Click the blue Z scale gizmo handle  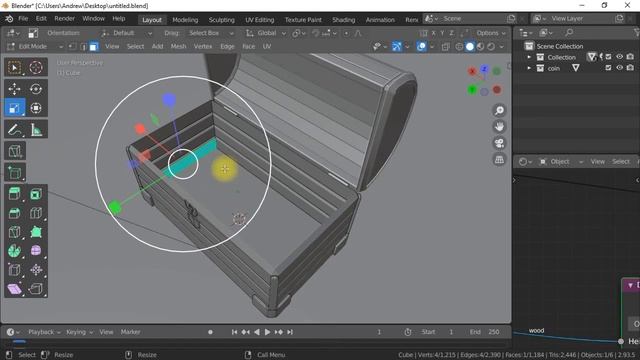(169, 99)
